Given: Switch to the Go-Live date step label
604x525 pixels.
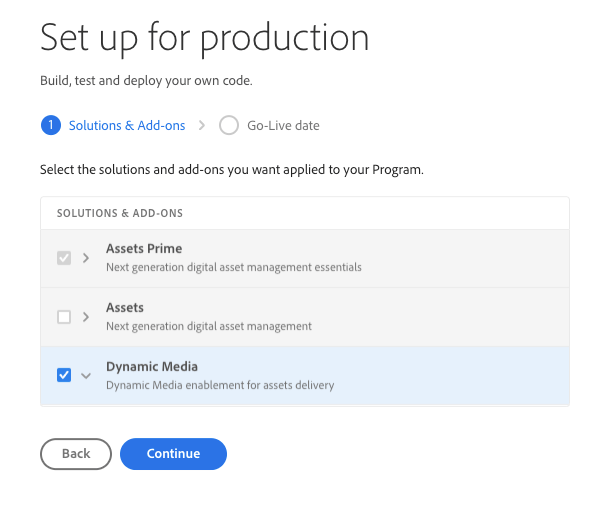Looking at the screenshot, I should (x=283, y=126).
